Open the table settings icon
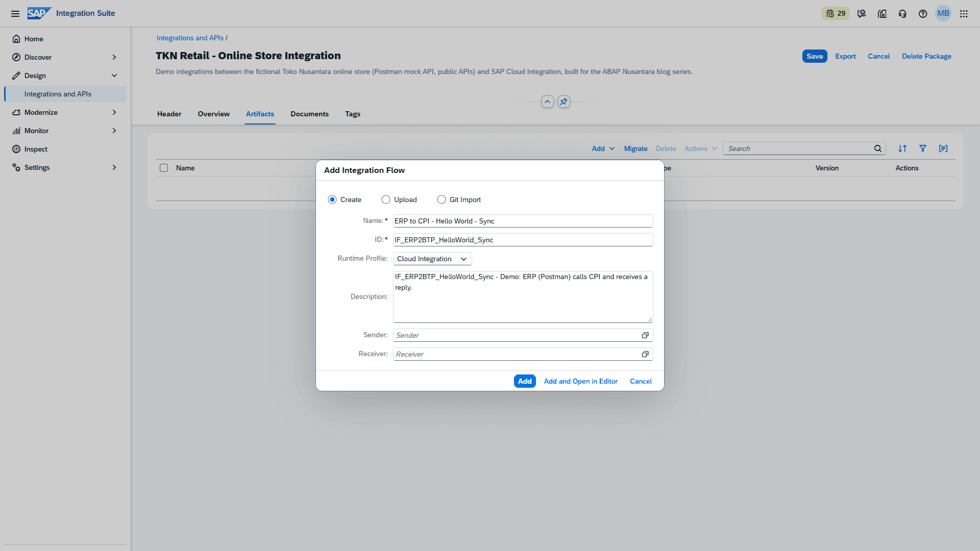This screenshot has width=980, height=551. pos(943,148)
